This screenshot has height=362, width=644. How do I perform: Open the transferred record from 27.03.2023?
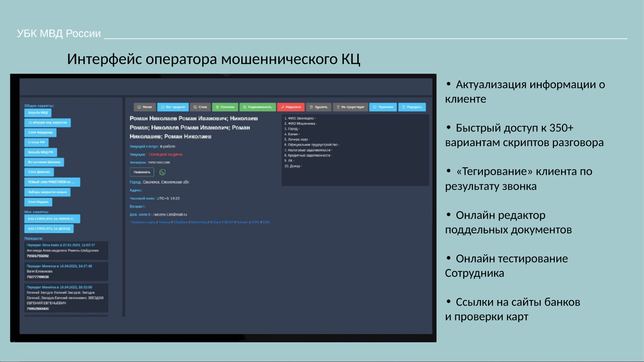point(66,250)
